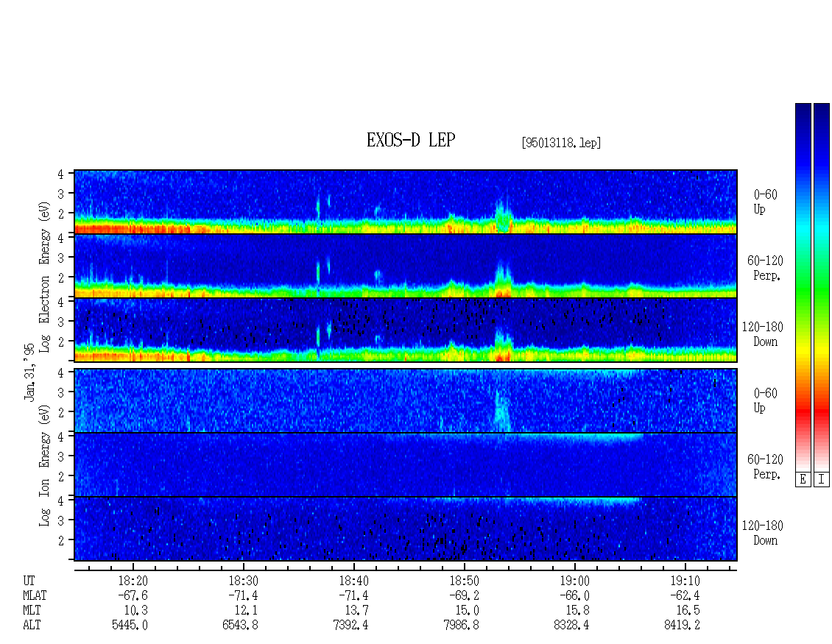Screen dimensions: 832x644
Task: Click the Log Ion Energy (eV) axis label
Action: (x=45, y=466)
